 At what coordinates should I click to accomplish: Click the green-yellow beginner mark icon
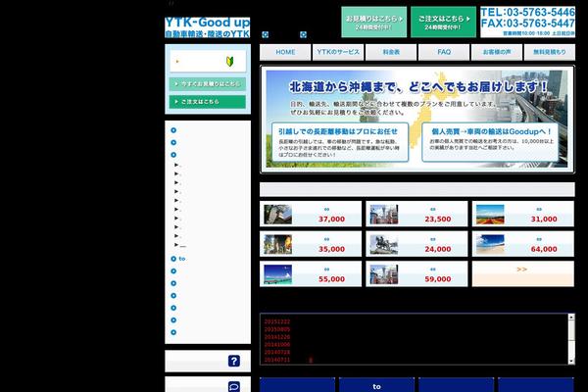tap(230, 61)
